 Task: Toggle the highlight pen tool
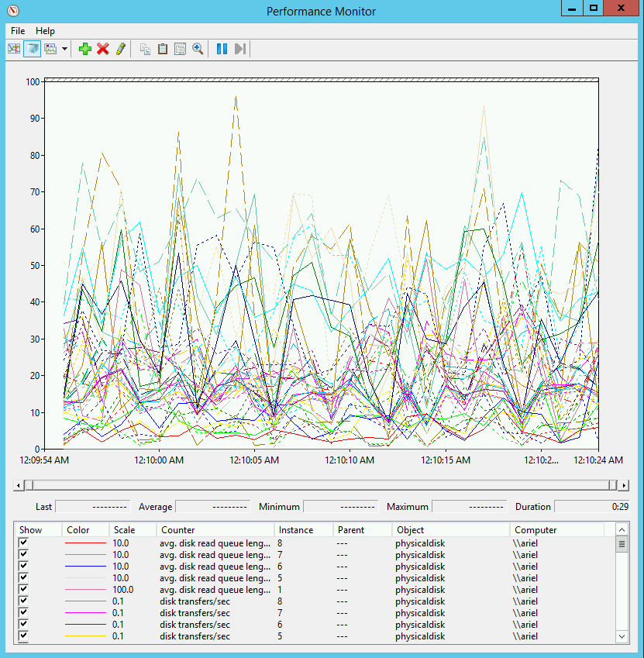[120, 49]
